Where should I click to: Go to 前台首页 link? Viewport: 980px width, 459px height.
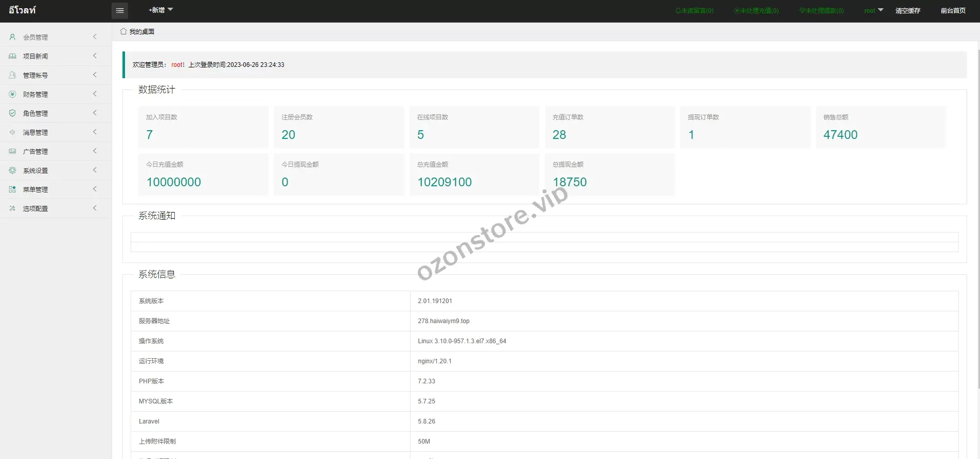[x=953, y=11]
